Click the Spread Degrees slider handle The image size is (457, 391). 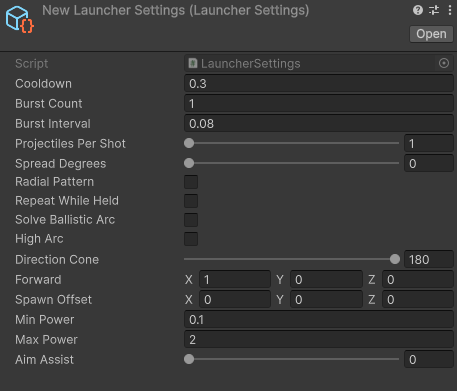pos(189,163)
